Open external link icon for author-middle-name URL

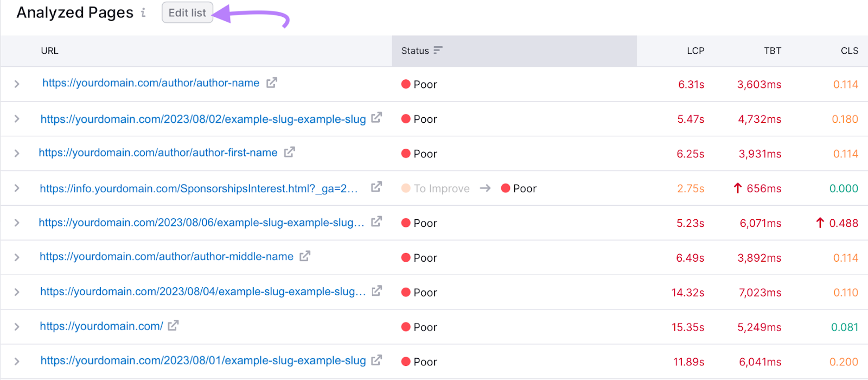pyautogui.click(x=305, y=256)
